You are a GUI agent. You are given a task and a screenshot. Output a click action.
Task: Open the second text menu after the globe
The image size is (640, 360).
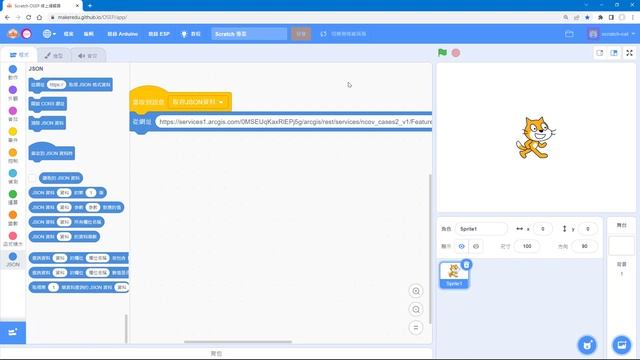point(89,34)
